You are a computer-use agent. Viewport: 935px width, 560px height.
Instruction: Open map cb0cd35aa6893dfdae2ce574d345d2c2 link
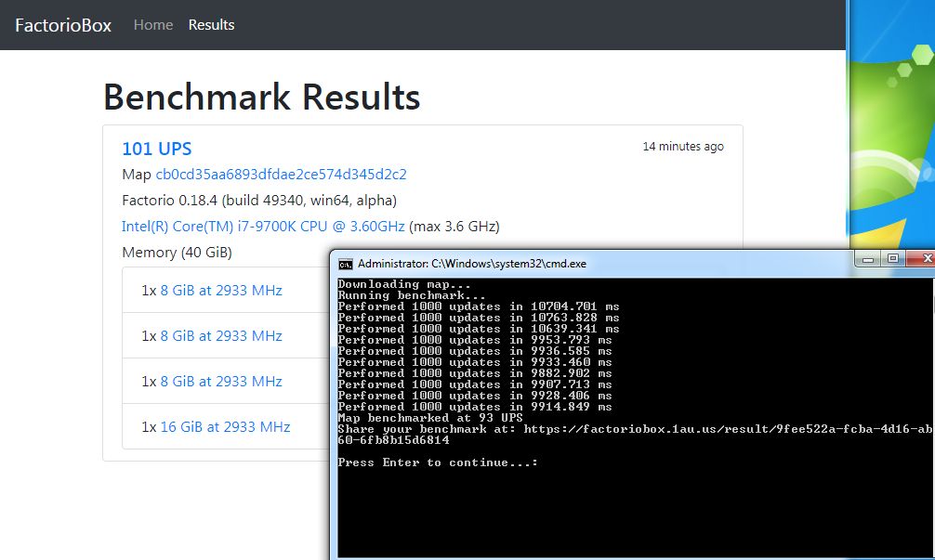[x=281, y=174]
